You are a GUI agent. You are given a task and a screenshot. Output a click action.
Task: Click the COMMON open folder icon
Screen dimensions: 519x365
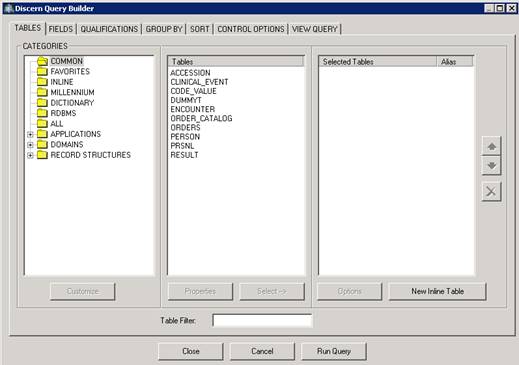[x=43, y=61]
